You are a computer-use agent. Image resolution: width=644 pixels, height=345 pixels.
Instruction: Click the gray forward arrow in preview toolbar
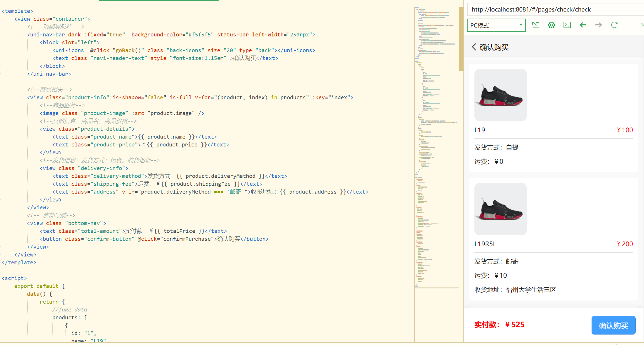click(599, 25)
